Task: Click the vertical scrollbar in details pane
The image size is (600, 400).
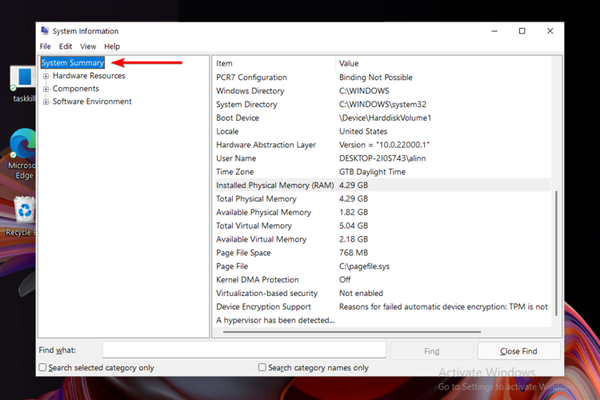Action: pos(556,250)
